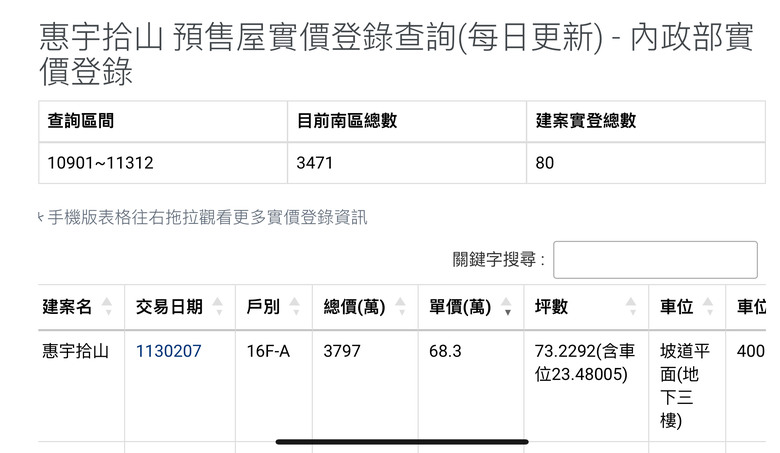The width and height of the screenshot is (780, 453).
Task: Select 惠宇拾山 project name cell
Action: pos(81,386)
